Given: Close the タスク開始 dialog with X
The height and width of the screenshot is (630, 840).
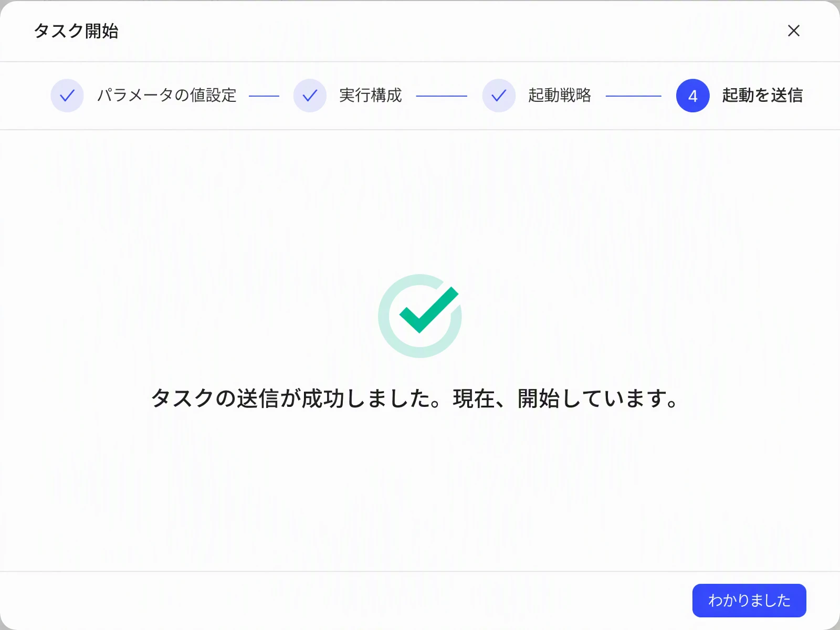Looking at the screenshot, I should 793,30.
